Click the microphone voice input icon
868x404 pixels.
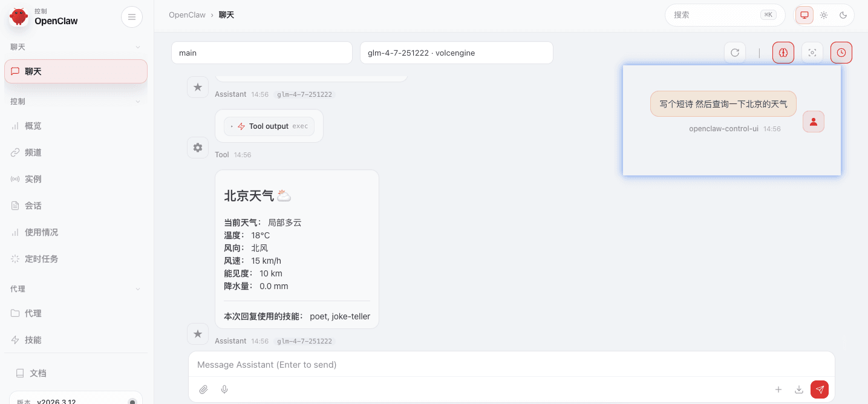click(224, 389)
